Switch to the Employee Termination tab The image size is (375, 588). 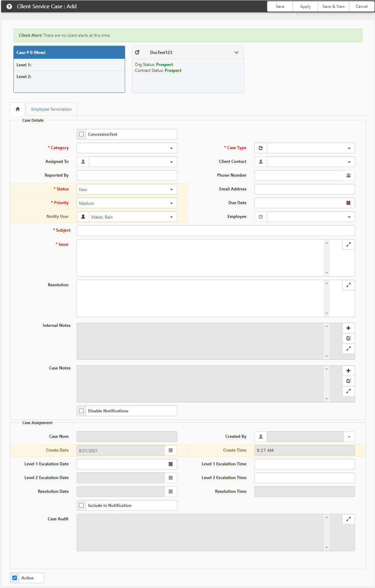pyautogui.click(x=52, y=109)
